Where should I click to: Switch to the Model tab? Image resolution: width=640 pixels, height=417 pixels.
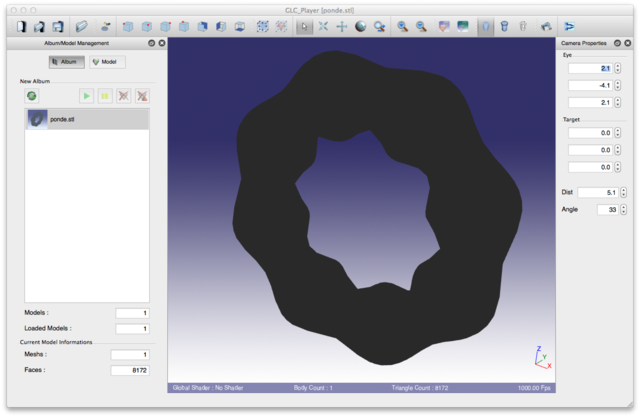[x=107, y=62]
